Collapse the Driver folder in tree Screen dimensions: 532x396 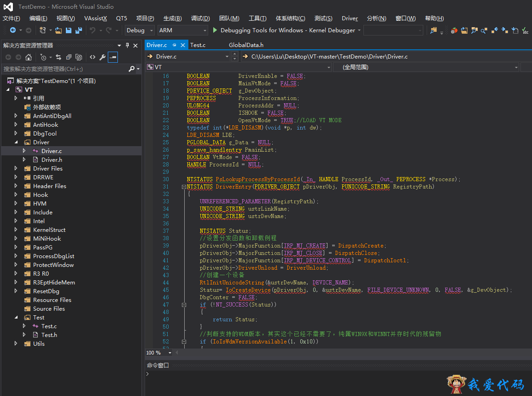click(x=16, y=142)
